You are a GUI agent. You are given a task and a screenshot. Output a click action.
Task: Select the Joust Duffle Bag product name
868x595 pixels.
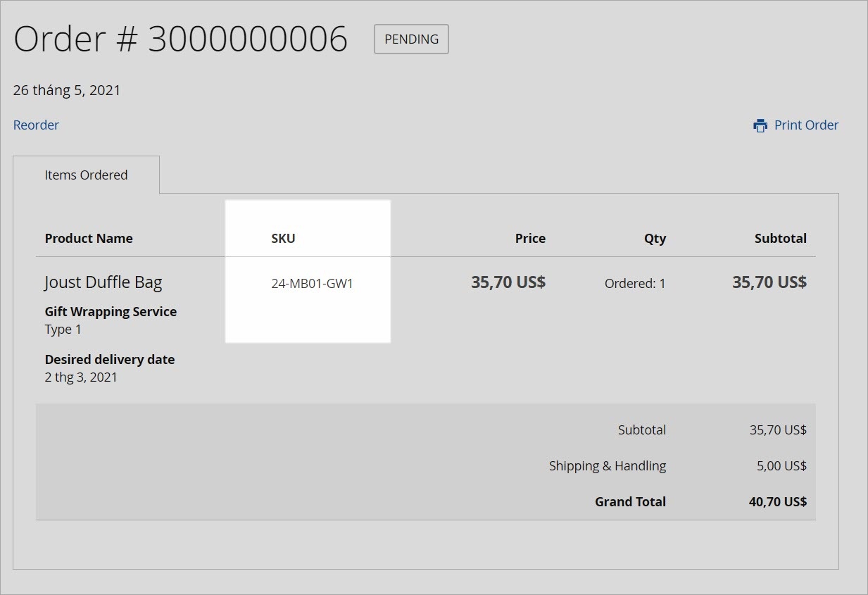[x=103, y=282]
